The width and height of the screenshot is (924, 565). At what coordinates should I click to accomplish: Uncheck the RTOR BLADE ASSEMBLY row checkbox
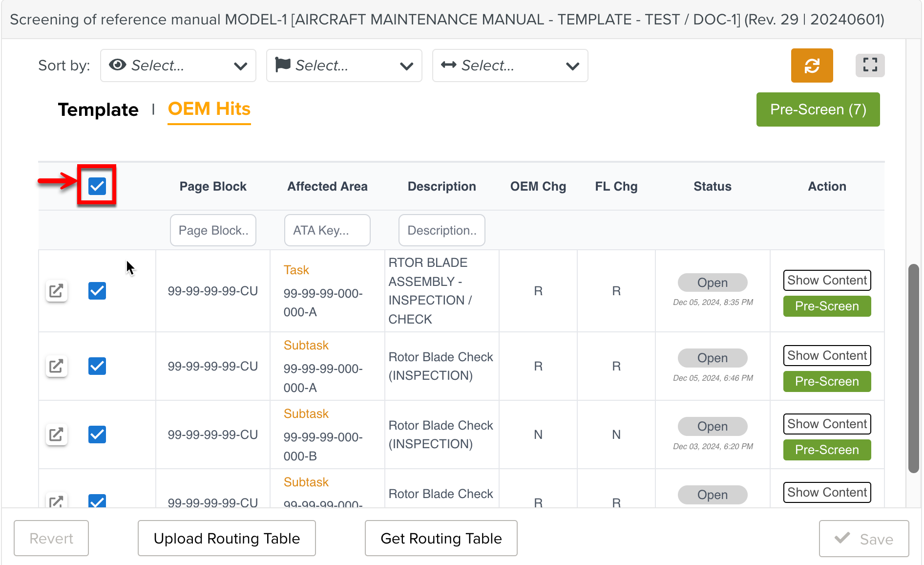97,291
